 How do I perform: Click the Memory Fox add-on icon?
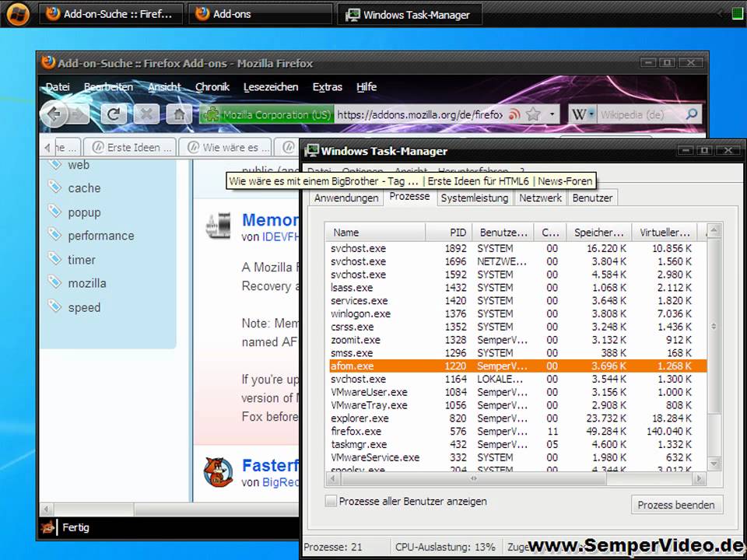(218, 226)
